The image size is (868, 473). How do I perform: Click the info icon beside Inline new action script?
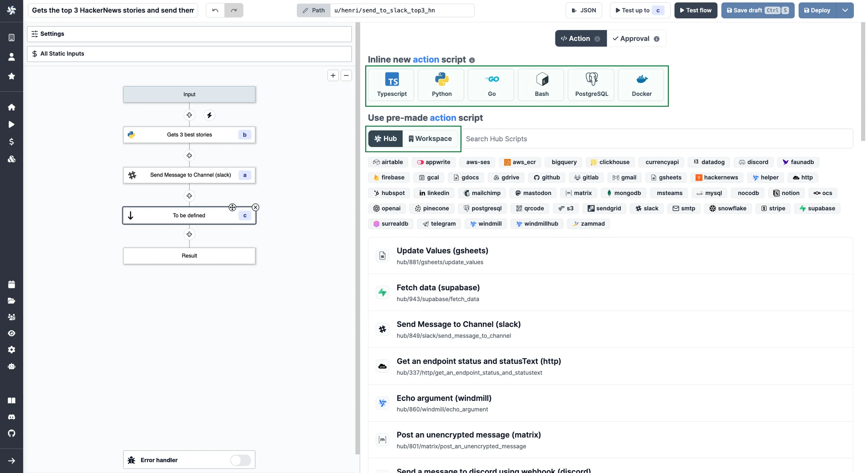[x=472, y=60]
